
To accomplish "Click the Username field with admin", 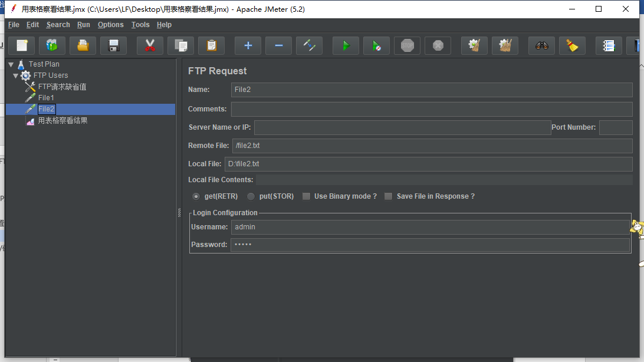I will pos(431,227).
